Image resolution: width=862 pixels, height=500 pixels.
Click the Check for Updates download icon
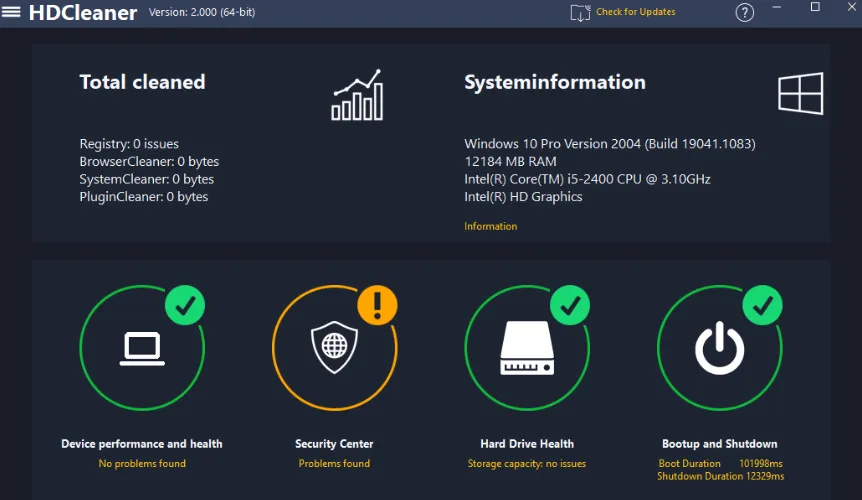580,13
